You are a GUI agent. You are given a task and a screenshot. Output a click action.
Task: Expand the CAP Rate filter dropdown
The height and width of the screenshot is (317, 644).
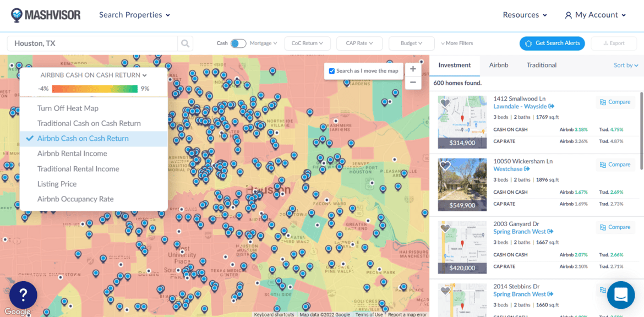tap(359, 43)
